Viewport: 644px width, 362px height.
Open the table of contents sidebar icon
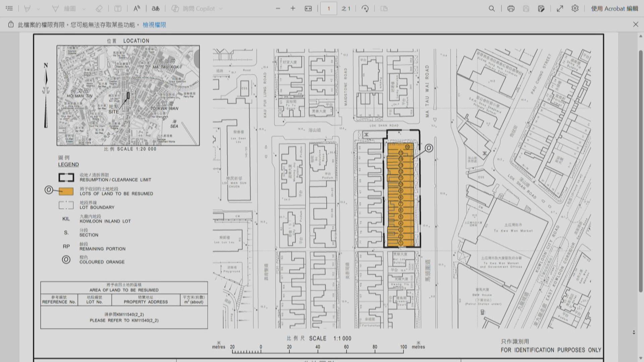9,8
